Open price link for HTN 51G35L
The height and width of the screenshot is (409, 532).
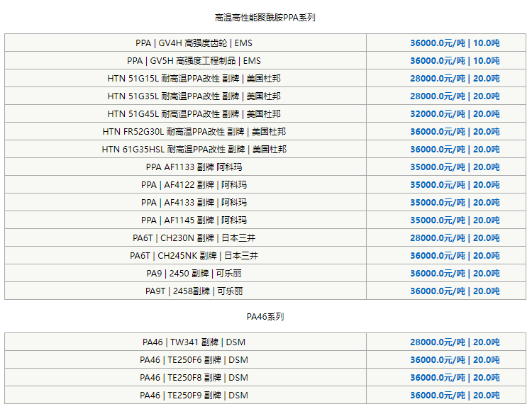455,96
